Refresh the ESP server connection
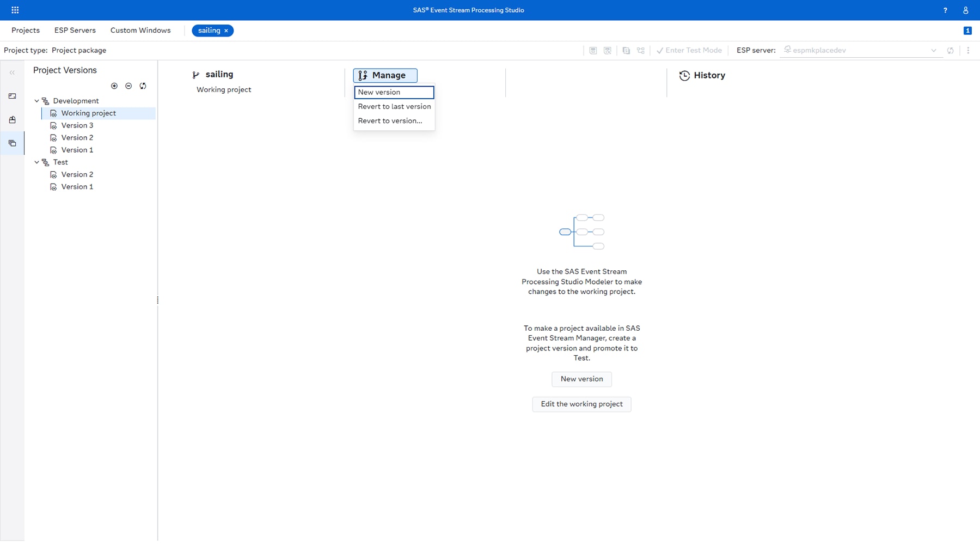980x552 pixels. tap(951, 50)
